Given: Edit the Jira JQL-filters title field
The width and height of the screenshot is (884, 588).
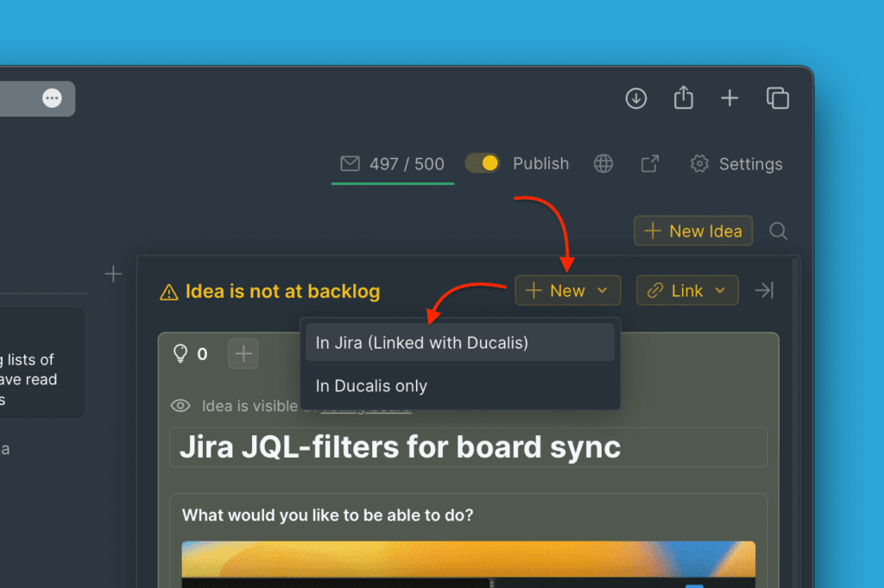Looking at the screenshot, I should click(468, 447).
